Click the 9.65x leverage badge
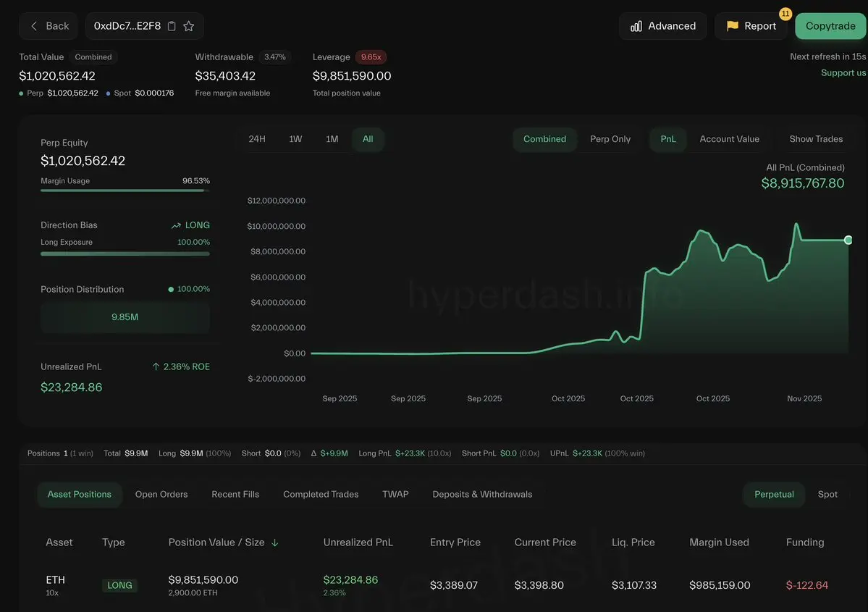 point(371,57)
